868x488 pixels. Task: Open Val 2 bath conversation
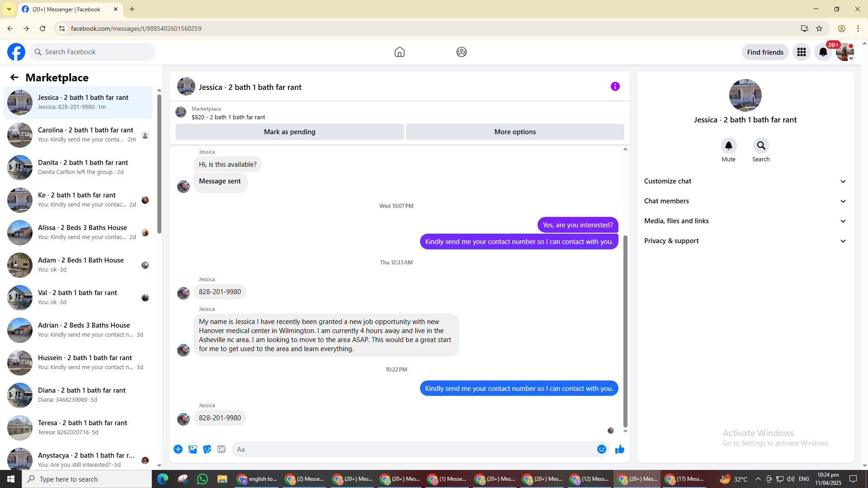tap(78, 298)
